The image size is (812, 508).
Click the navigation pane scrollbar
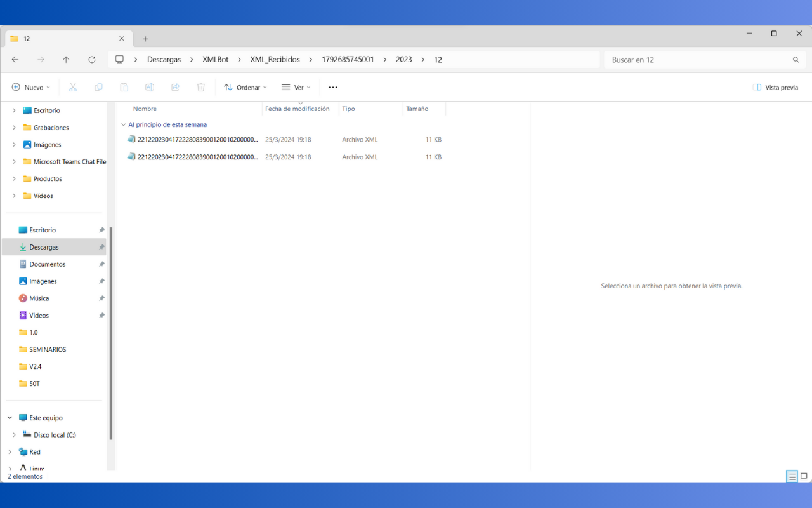point(111,333)
